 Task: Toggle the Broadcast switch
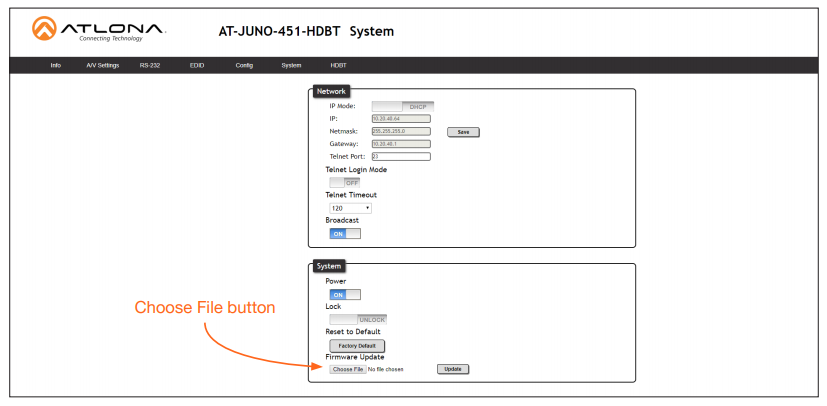(345, 234)
